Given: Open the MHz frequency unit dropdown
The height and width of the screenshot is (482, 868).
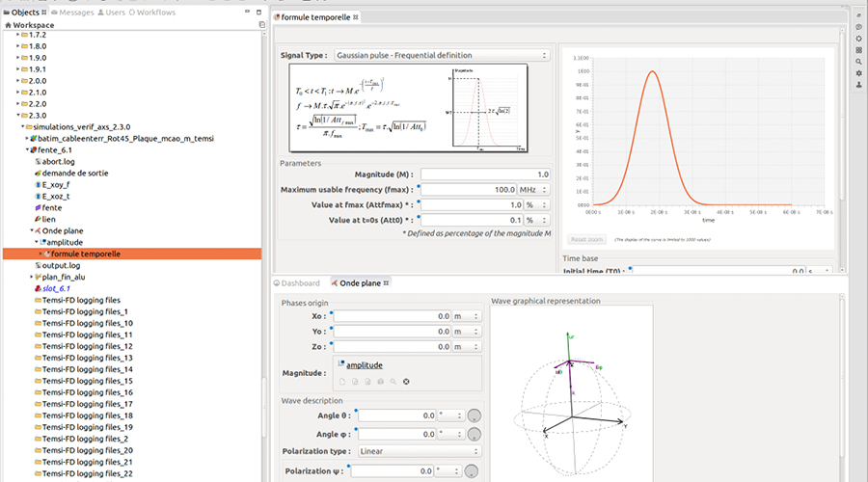Looking at the screenshot, I should click(x=533, y=190).
